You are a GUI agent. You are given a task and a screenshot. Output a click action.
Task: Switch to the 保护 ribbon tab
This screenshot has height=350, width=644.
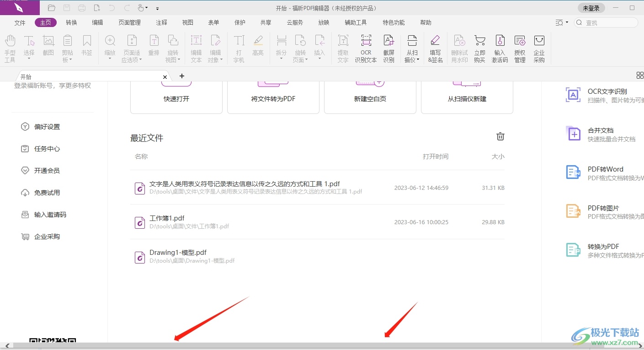tap(240, 22)
